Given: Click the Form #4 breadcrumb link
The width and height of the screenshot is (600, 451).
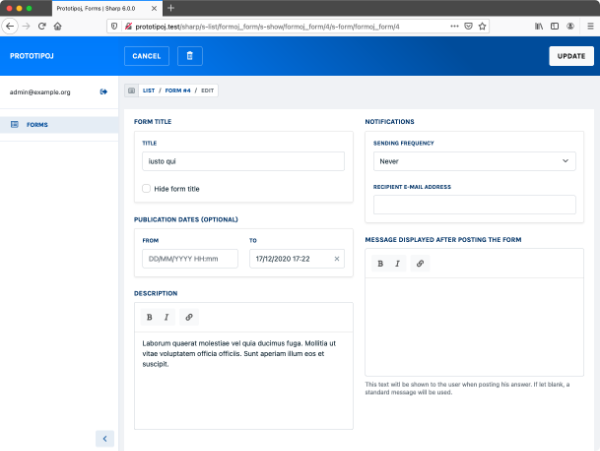Looking at the screenshot, I should (178, 91).
